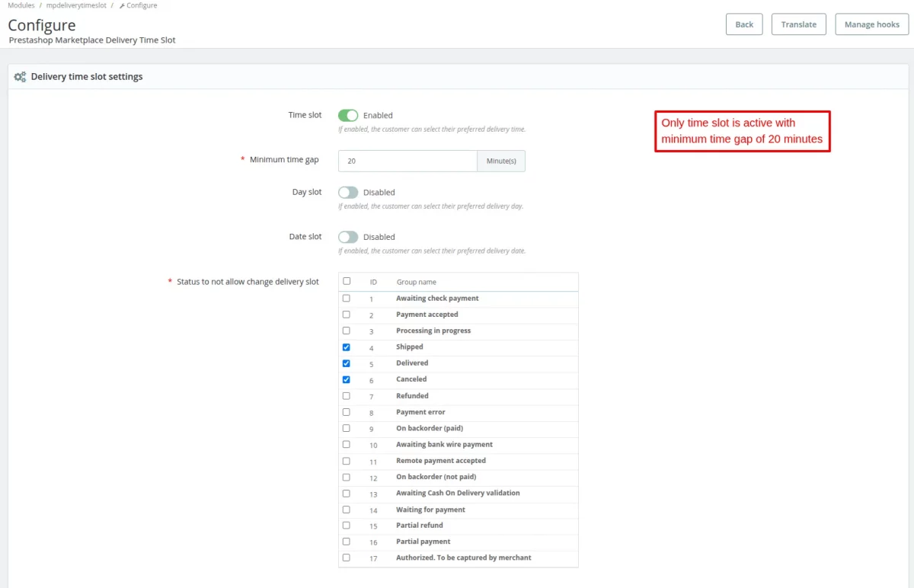Check the Refunded status
This screenshot has height=588, width=914.
(347, 395)
